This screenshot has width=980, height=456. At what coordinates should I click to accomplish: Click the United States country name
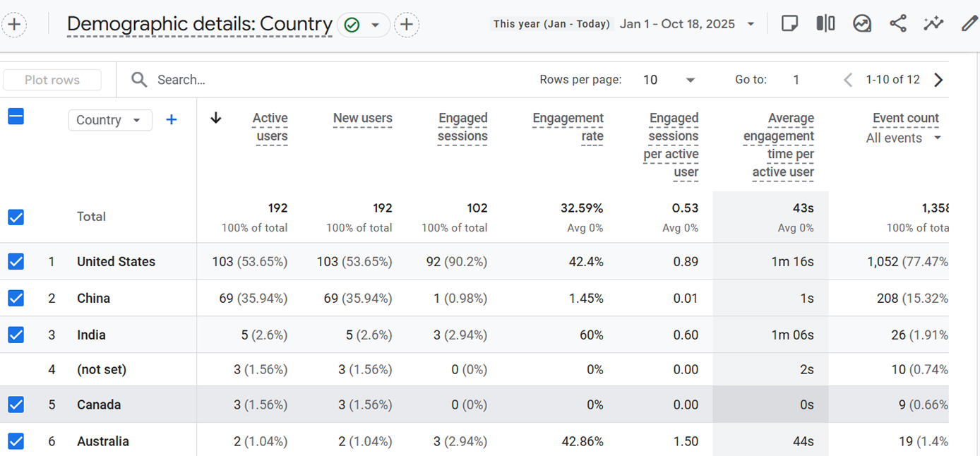point(116,262)
